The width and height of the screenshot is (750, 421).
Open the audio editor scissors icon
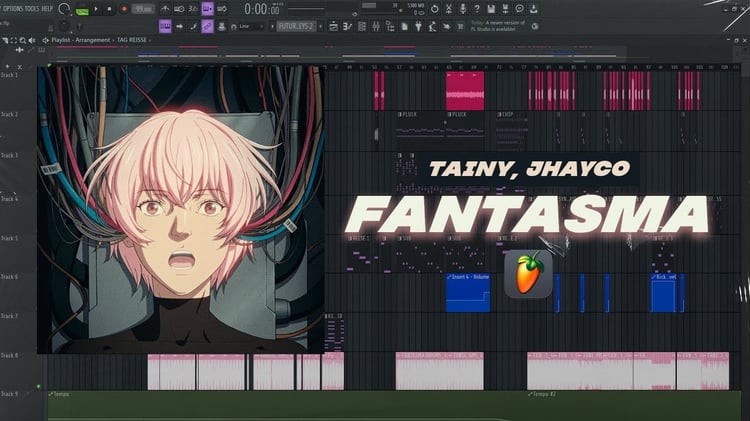[449, 9]
